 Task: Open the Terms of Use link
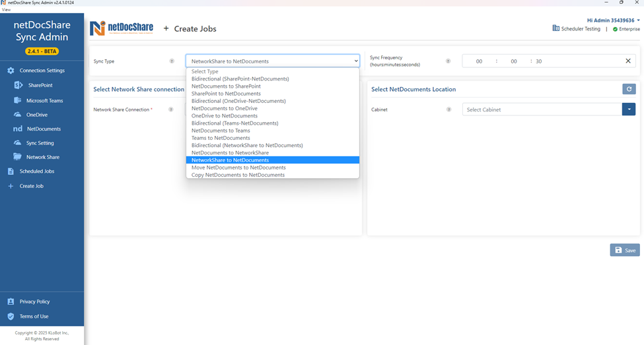point(34,316)
